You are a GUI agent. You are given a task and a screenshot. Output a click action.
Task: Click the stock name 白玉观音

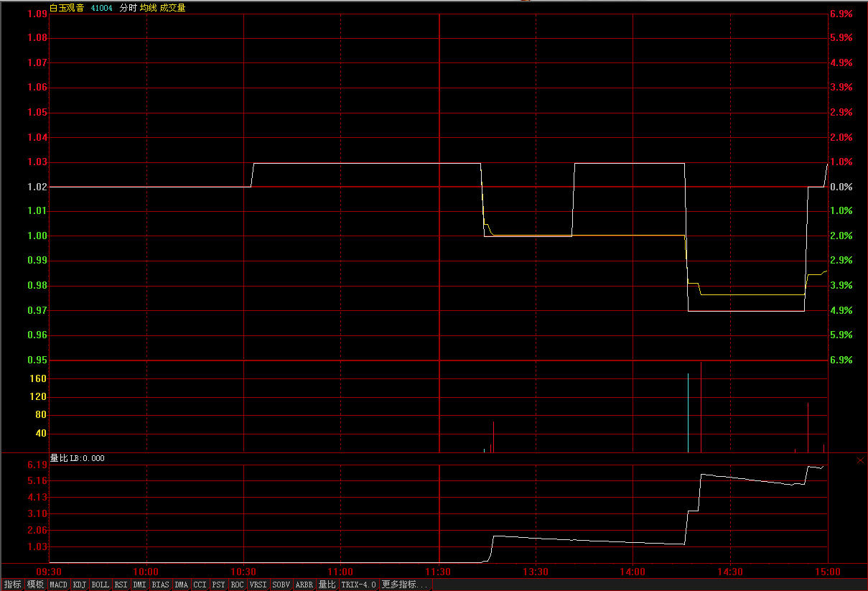coord(66,8)
